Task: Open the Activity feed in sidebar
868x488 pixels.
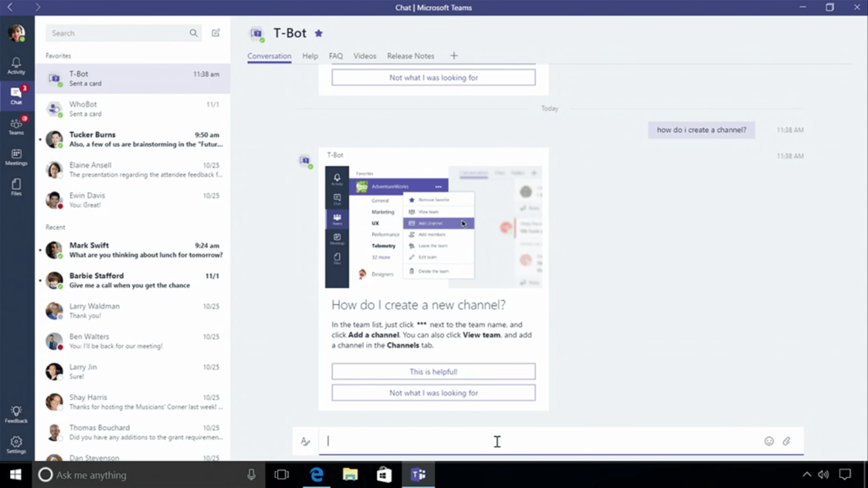Action: (x=17, y=65)
